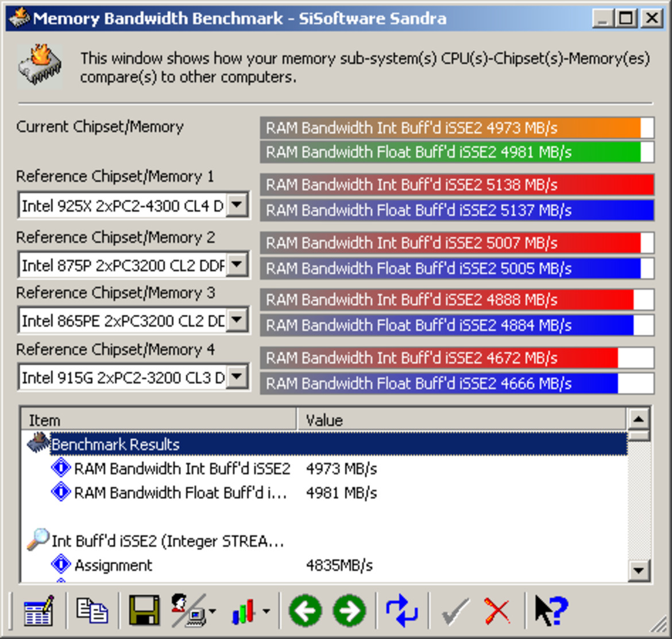Click the Value column header
This screenshot has height=639, width=672.
tap(462, 420)
